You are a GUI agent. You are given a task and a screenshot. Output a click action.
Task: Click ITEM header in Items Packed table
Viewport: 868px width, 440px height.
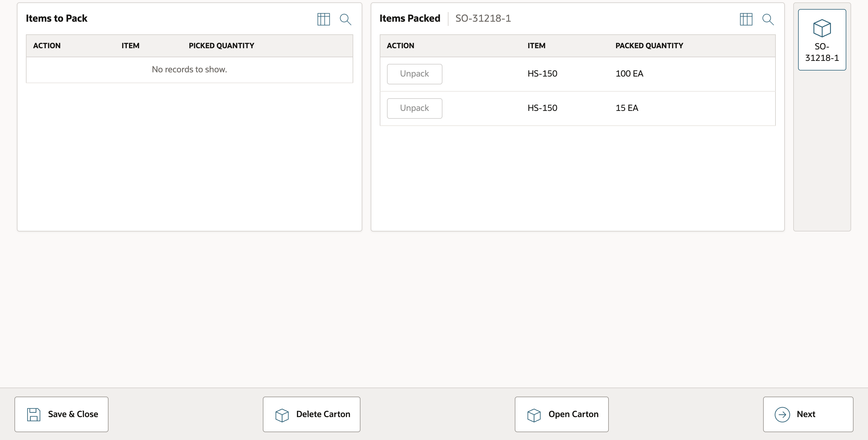(536, 46)
